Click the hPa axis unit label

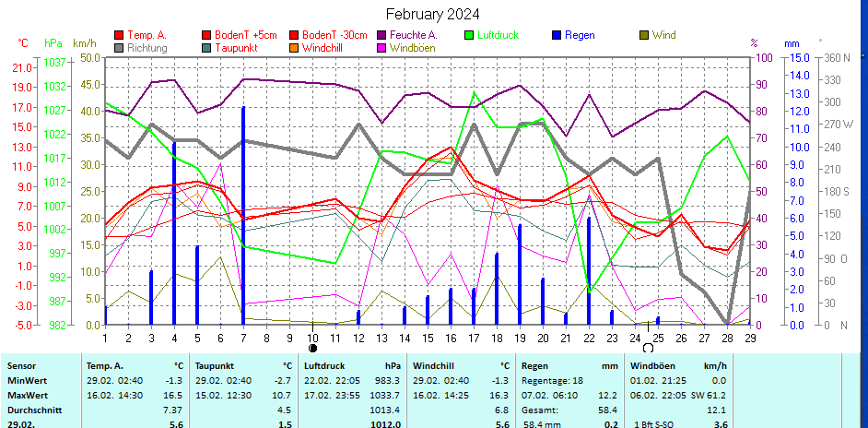[x=53, y=43]
